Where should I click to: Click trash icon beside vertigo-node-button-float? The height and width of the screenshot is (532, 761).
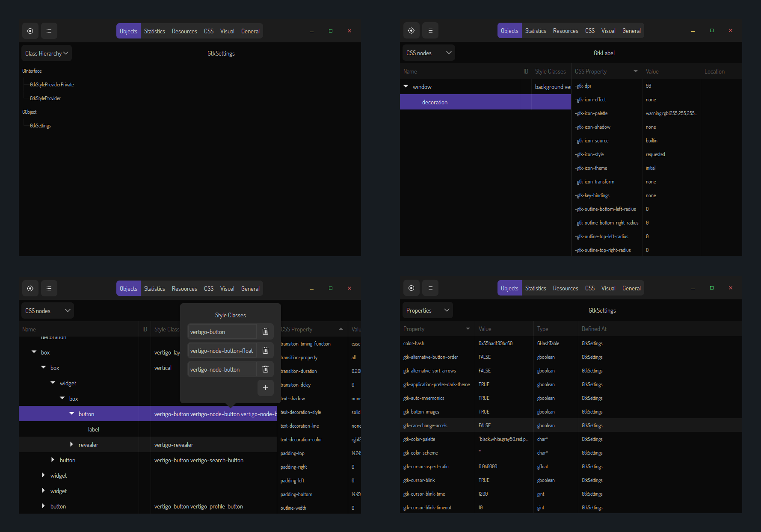265,350
